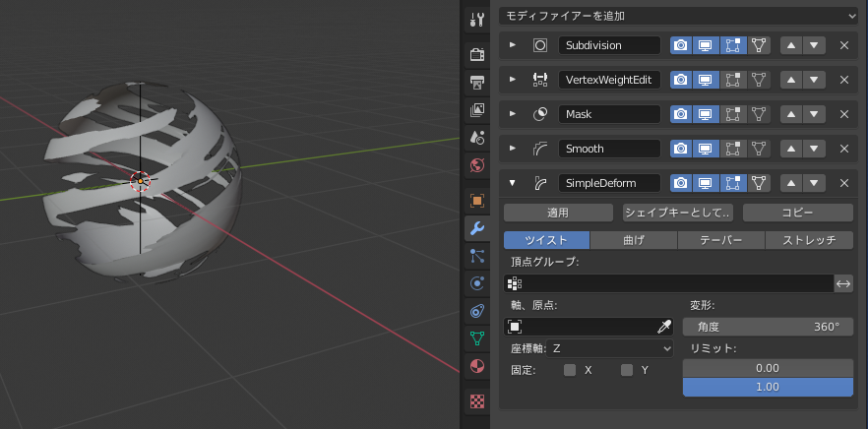
Task: Click the VertexWeightEdit modifier type icon
Action: tap(539, 80)
